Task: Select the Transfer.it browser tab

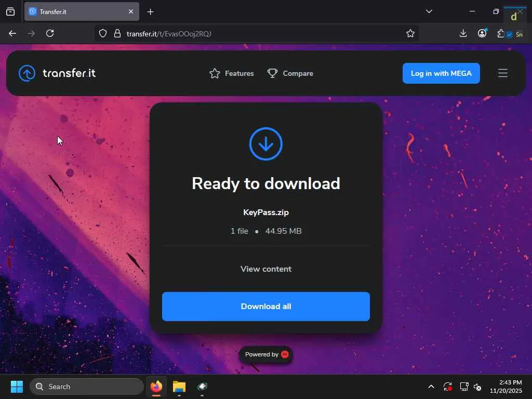Action: point(82,11)
